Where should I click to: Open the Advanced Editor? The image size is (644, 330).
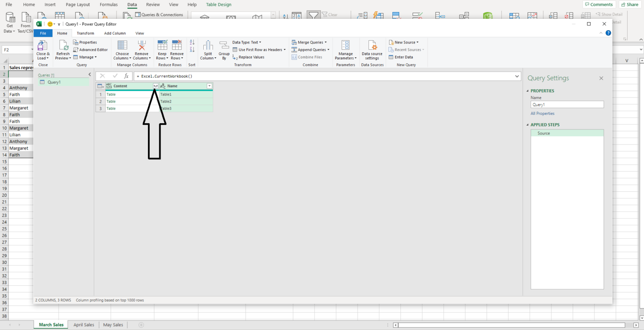(91, 50)
